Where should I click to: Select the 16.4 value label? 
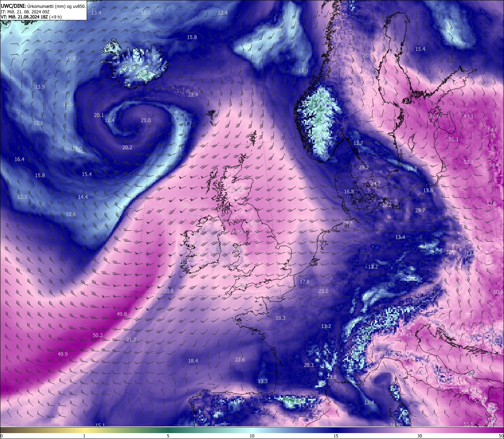click(19, 159)
